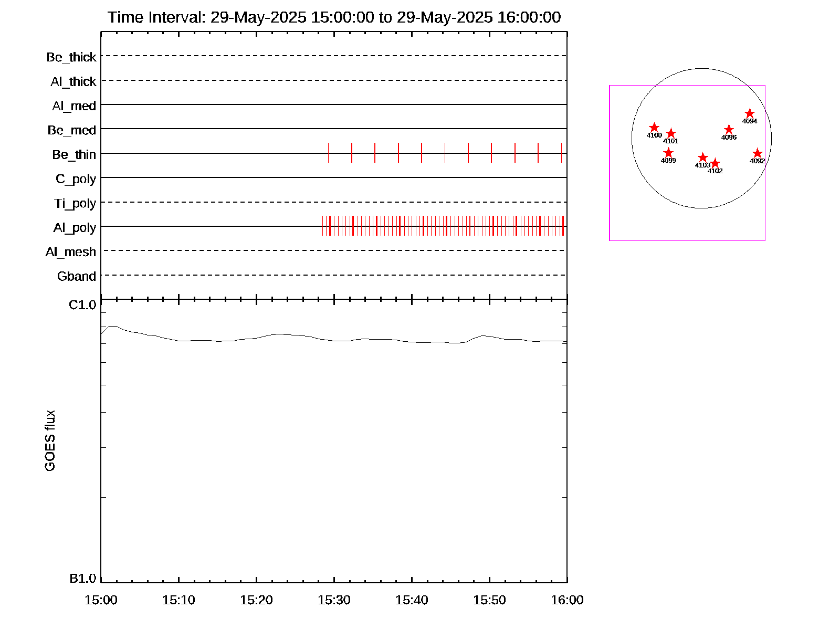Select the 4103 active region star
This screenshot has width=840, height=630.
coord(702,157)
